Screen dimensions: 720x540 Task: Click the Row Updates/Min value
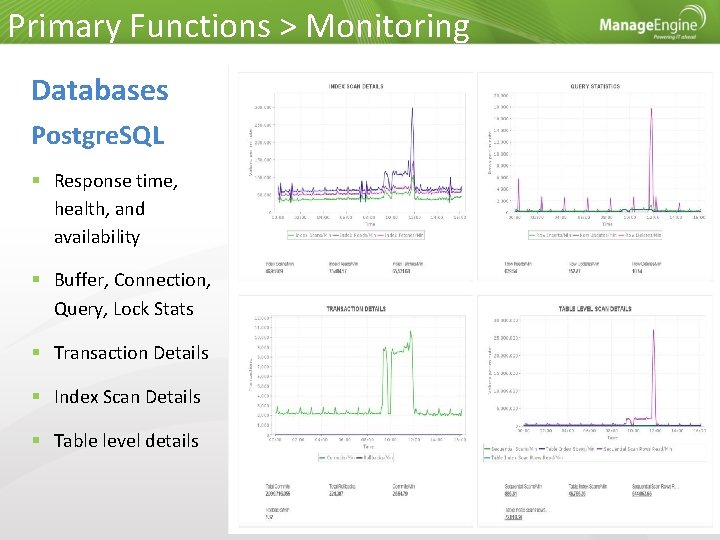click(574, 271)
